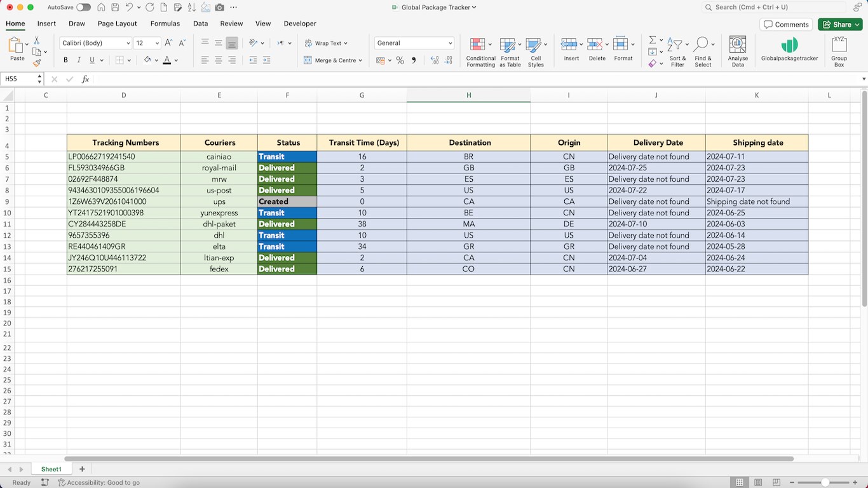
Task: Click the Sort A to Z icon in title bar
Action: [x=191, y=8]
